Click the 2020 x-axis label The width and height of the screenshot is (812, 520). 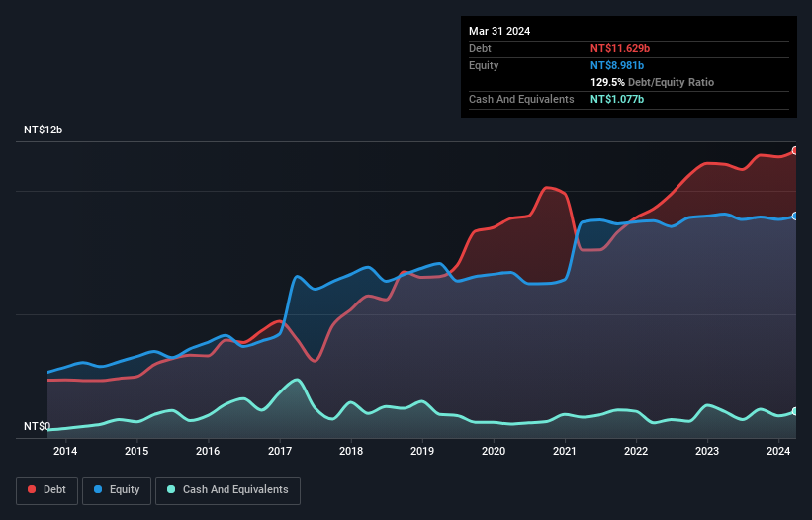coord(494,451)
